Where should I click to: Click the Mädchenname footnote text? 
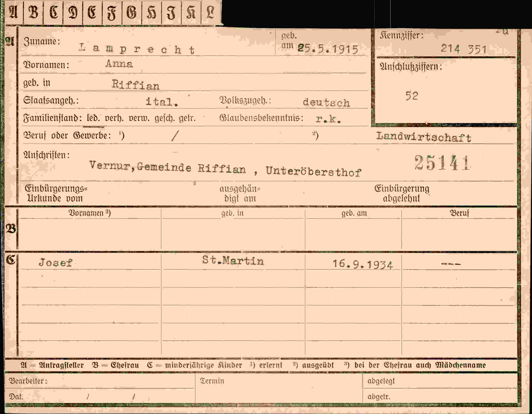point(460,365)
